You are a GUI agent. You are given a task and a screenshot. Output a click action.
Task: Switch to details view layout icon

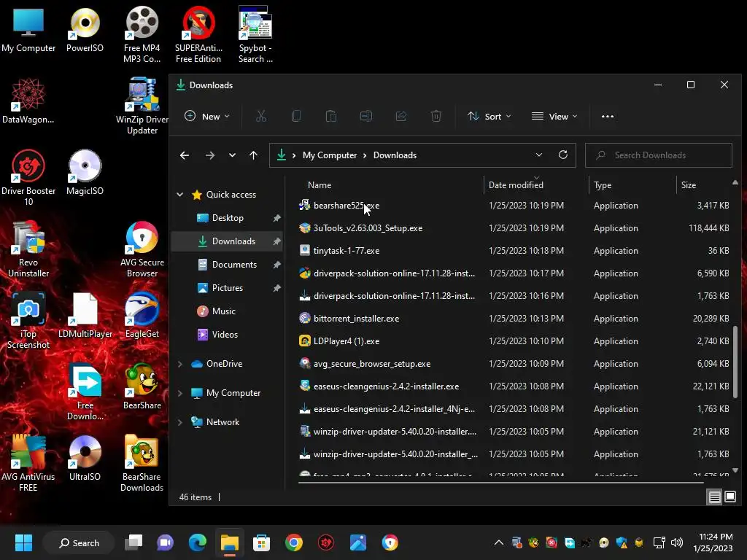coord(715,497)
